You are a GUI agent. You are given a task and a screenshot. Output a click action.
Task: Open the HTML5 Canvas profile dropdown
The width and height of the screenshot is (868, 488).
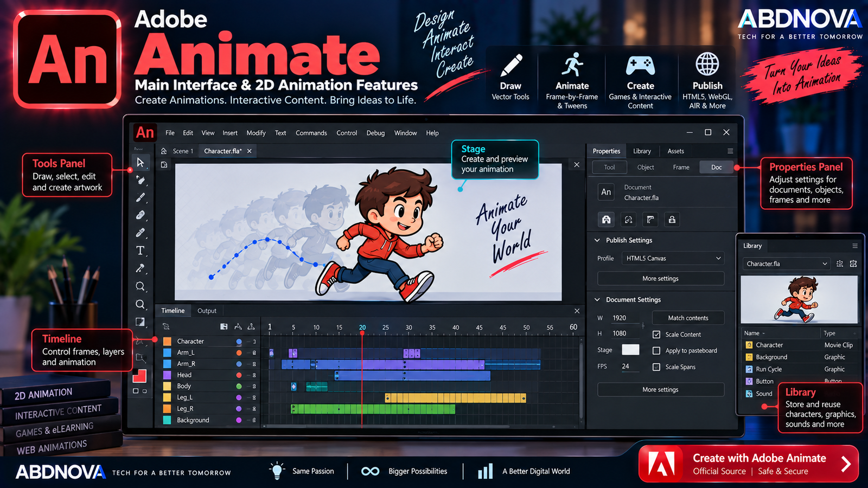(x=673, y=258)
